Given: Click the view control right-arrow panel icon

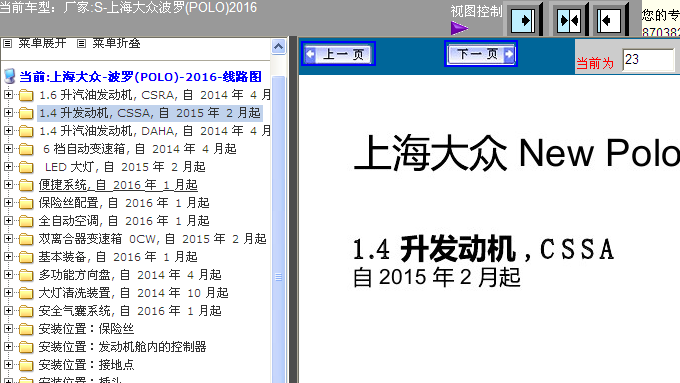Looking at the screenshot, I should pyautogui.click(x=523, y=20).
